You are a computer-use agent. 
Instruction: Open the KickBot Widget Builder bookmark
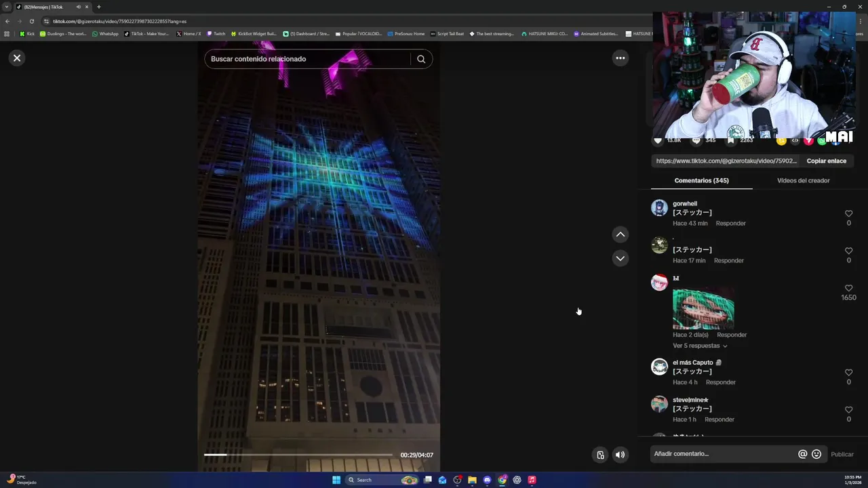click(254, 34)
